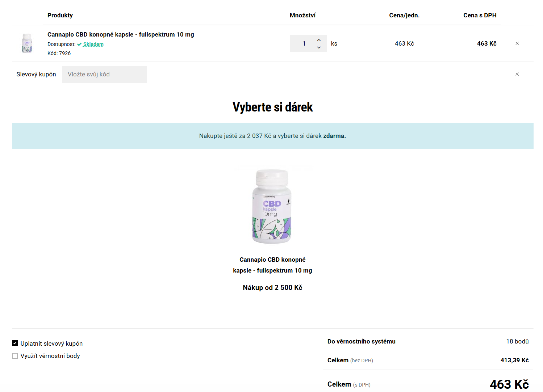
Task: Open the 18 bodů loyalty points link
Action: pyautogui.click(x=517, y=341)
